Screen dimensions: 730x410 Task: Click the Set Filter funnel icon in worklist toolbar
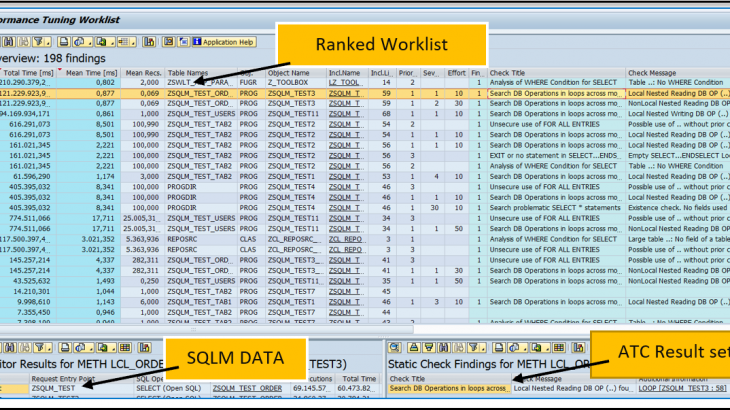click(x=39, y=42)
